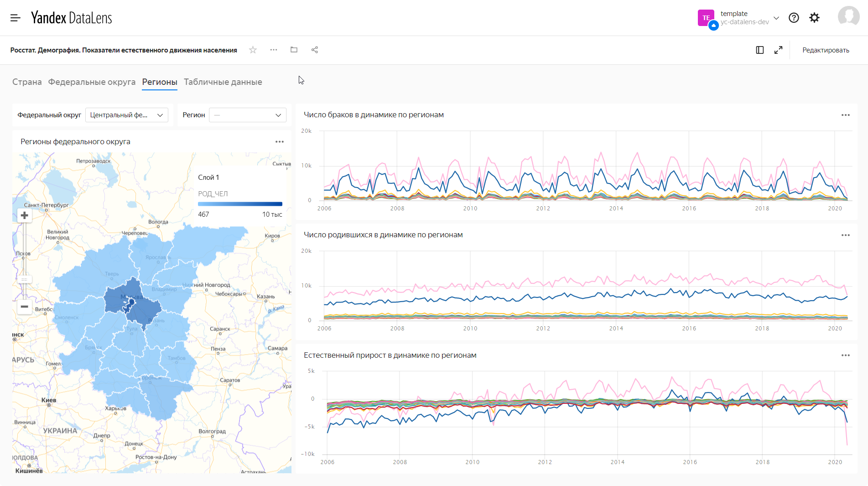Image resolution: width=868 pixels, height=486 pixels.
Task: Open Число родившихся chart options menu
Action: (x=845, y=235)
